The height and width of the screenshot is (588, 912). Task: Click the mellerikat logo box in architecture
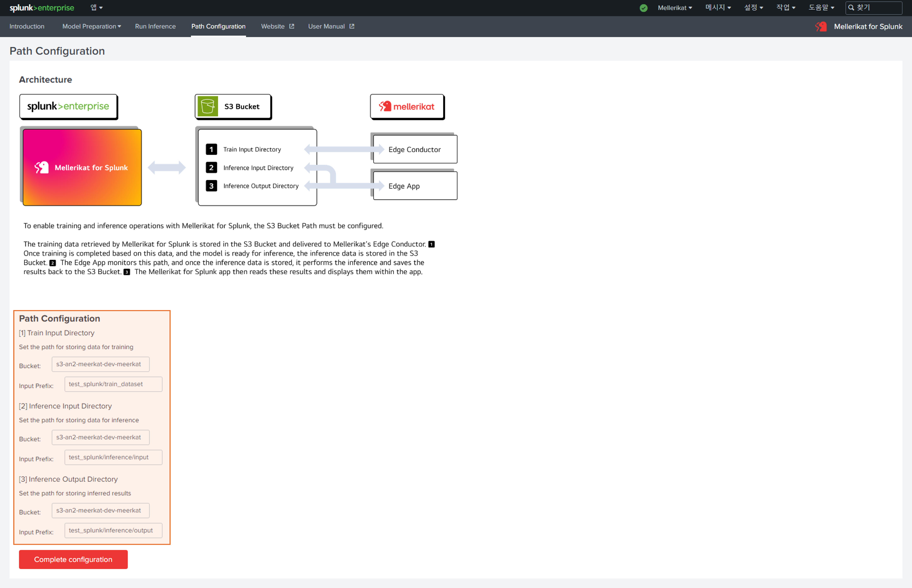pyautogui.click(x=407, y=107)
